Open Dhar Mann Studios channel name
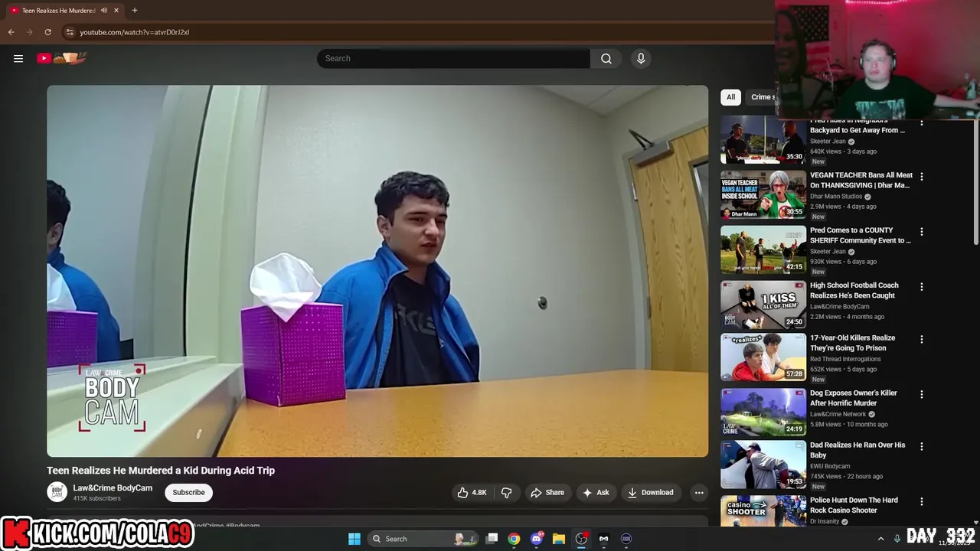Screen dimensions: 980x551 [836, 197]
